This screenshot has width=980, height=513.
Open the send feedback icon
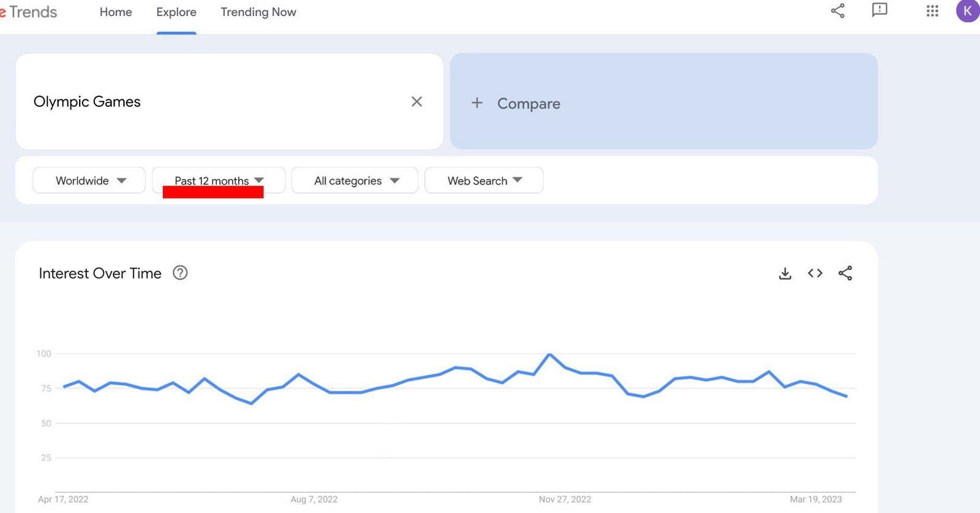880,10
